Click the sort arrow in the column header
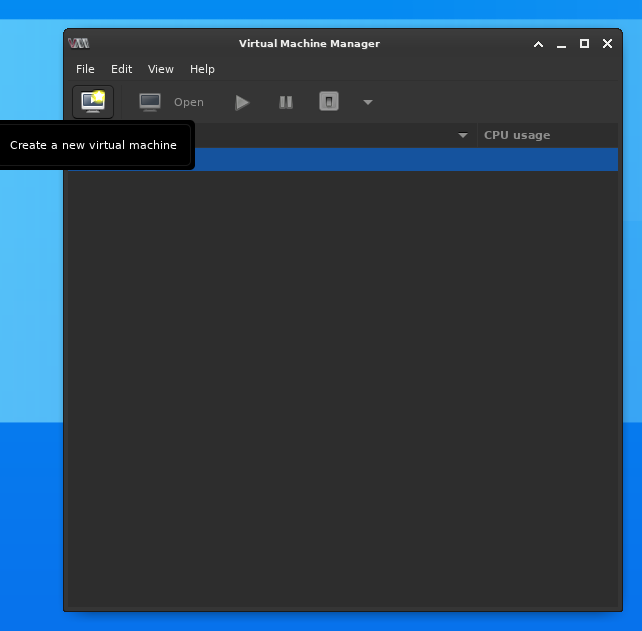642x631 pixels. pyautogui.click(x=462, y=135)
